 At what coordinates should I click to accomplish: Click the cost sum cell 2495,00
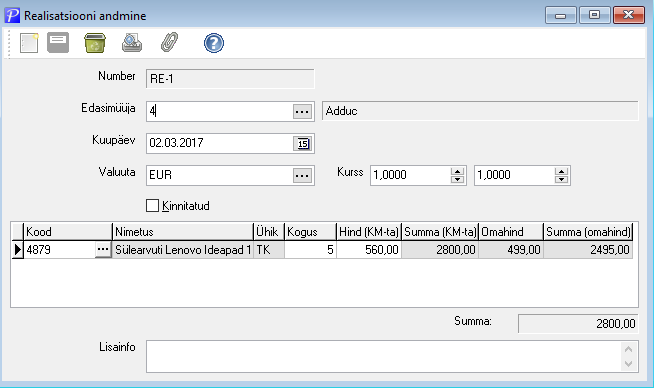click(588, 250)
